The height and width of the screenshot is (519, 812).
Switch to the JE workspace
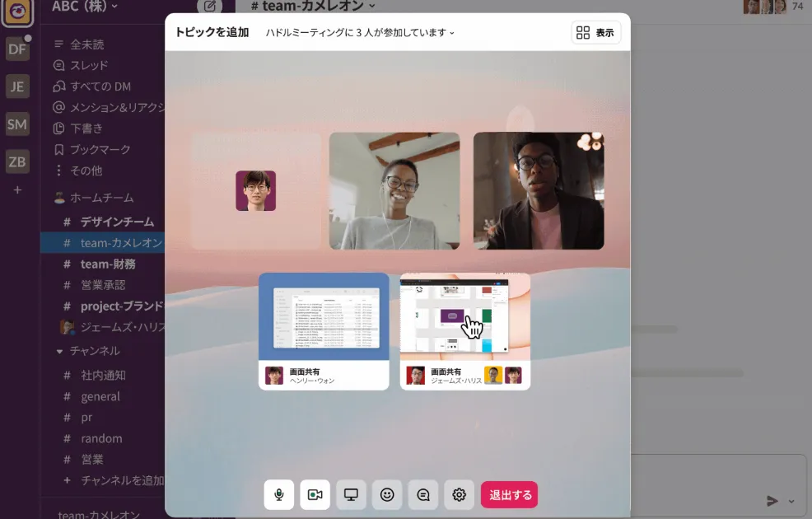tap(17, 86)
